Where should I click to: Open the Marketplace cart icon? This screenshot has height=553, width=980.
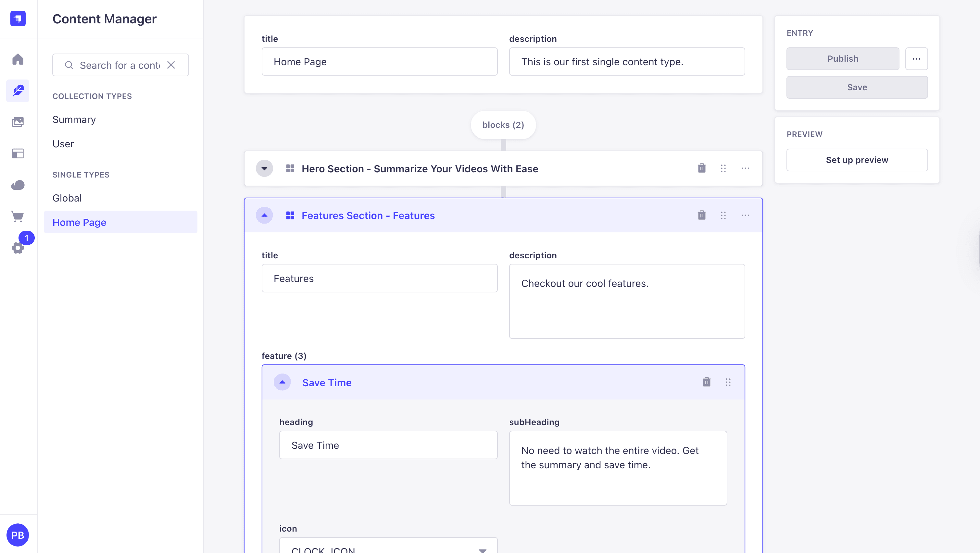pos(18,216)
